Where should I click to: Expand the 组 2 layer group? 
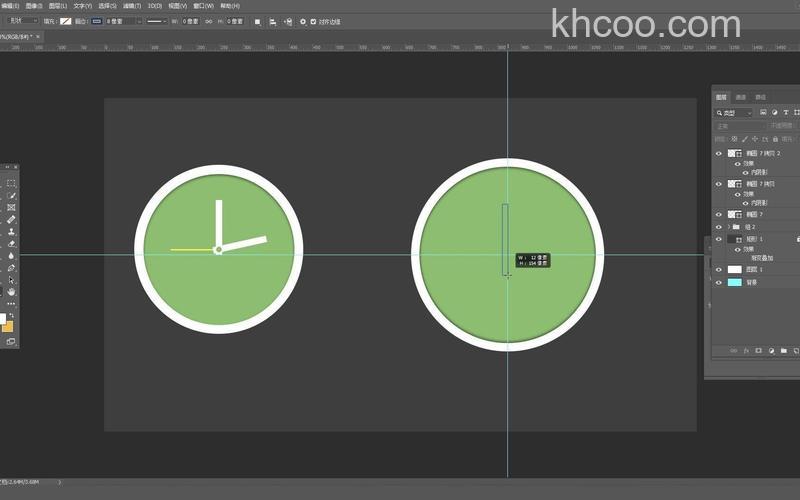pos(729,227)
